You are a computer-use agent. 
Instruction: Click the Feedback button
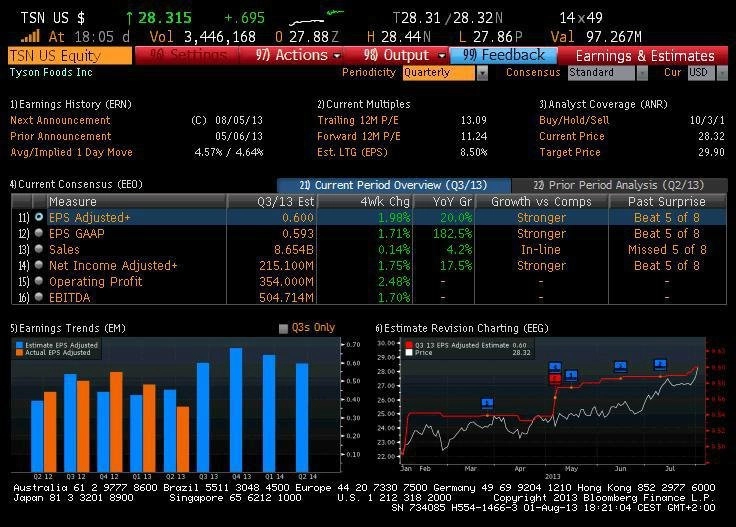[x=503, y=55]
